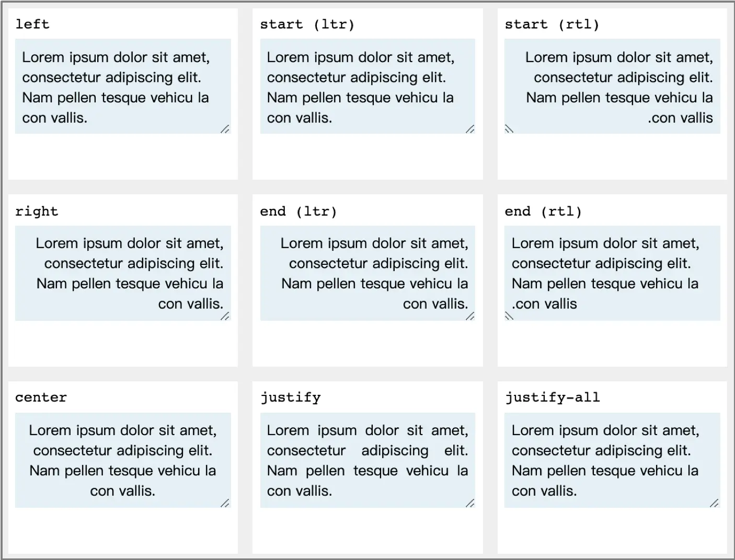Place cursor in the center-aligned textarea
The image size is (735, 560).
[x=123, y=460]
